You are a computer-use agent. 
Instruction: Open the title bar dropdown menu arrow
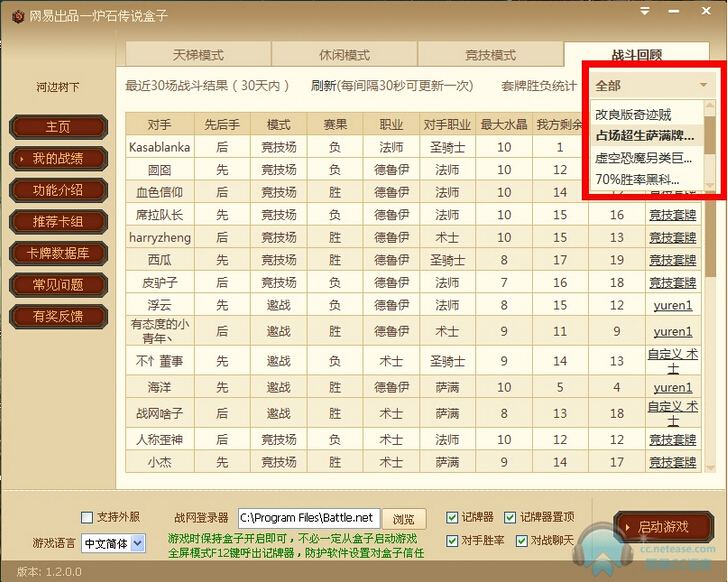tap(645, 11)
